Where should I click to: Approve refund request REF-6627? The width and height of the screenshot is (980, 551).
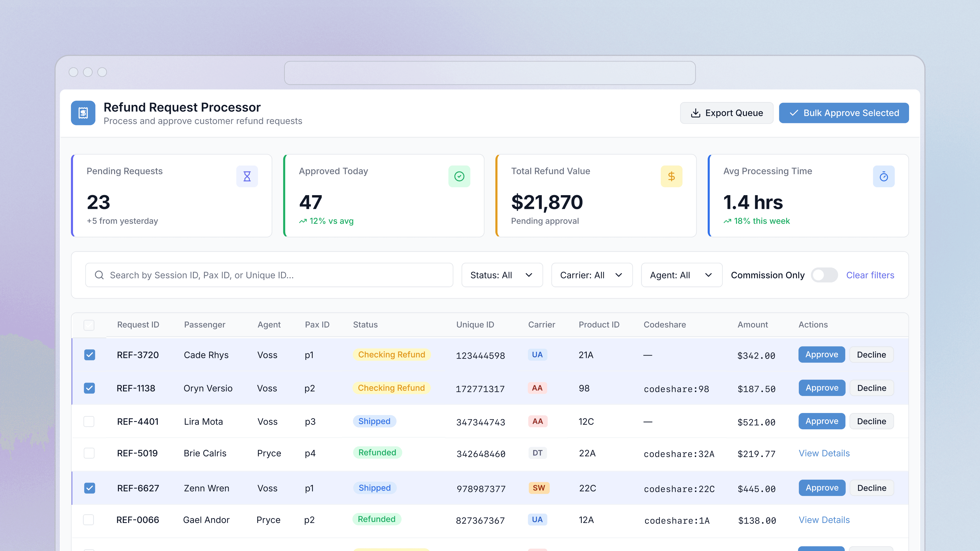point(822,488)
